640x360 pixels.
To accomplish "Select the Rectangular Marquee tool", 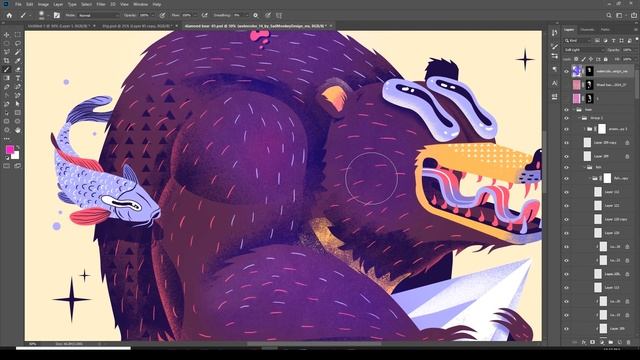I will (x=18, y=35).
